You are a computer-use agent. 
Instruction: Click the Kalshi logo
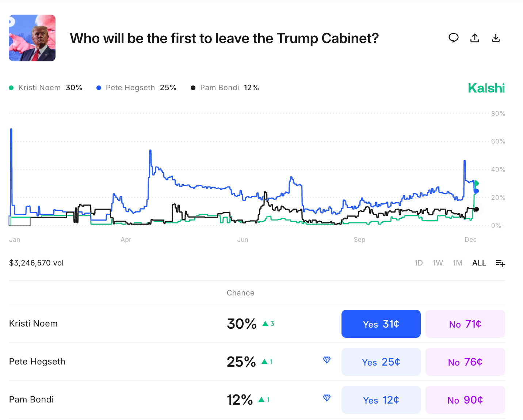[486, 88]
